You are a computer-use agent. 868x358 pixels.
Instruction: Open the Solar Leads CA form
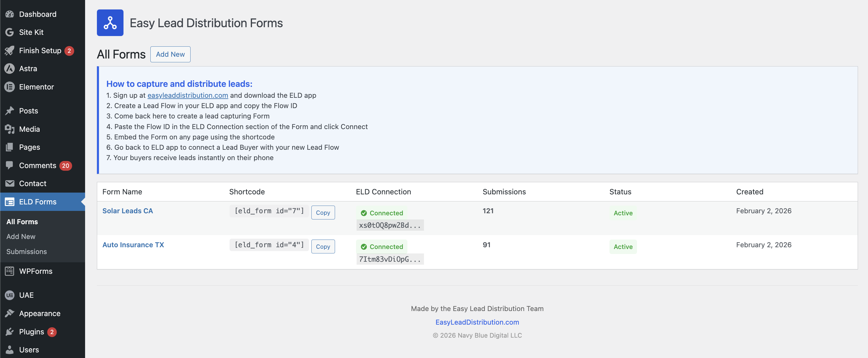(x=128, y=211)
